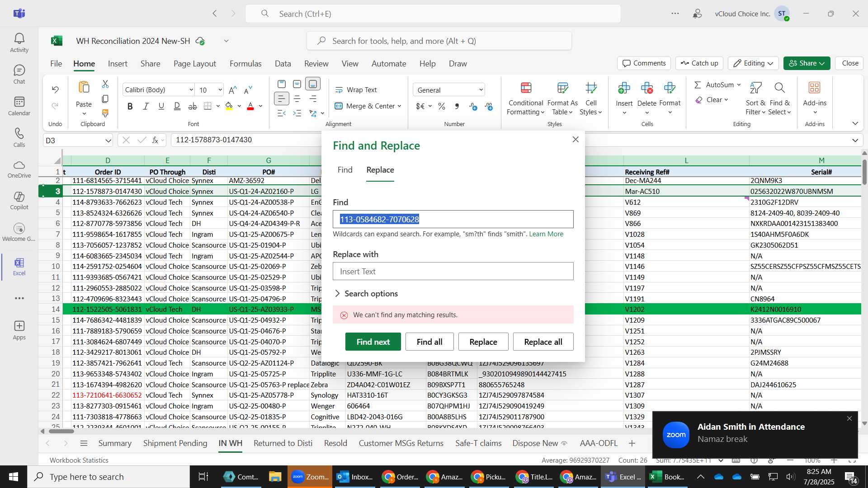Image resolution: width=868 pixels, height=488 pixels.
Task: Click the horizontal sheet scrollbar thumb
Action: point(61,431)
